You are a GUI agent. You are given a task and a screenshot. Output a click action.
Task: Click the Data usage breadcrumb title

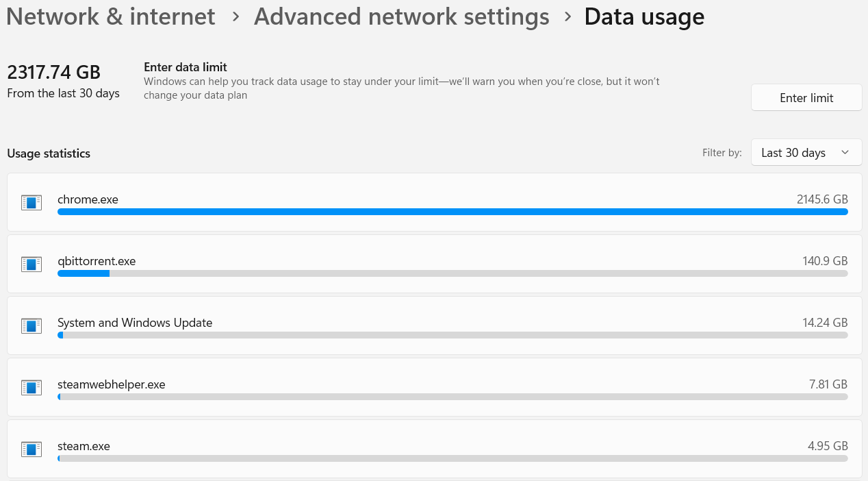[643, 16]
